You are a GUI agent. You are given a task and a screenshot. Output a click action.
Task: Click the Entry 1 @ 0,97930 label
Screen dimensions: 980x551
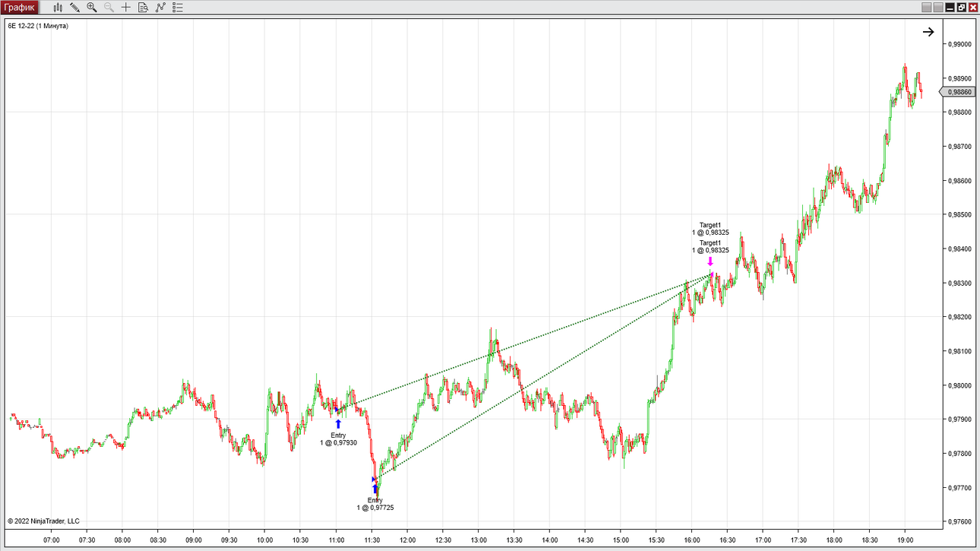pos(338,439)
